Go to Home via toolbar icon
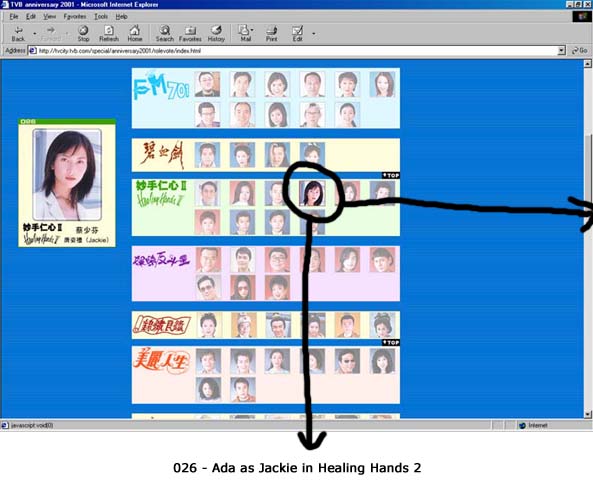Viewport: 593px width, 504px height. tap(135, 33)
